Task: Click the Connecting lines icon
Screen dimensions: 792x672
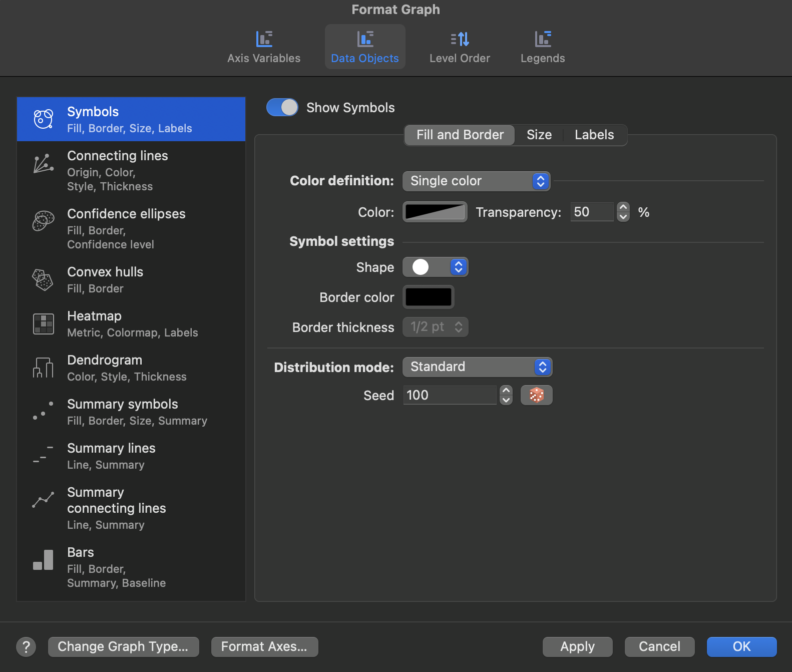Action: tap(44, 163)
